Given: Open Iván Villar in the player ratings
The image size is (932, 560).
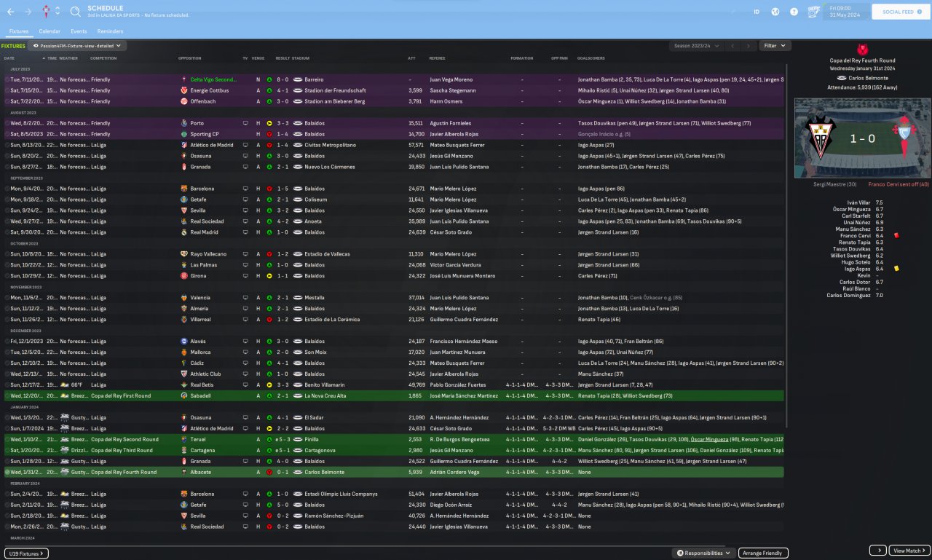Looking at the screenshot, I should pyautogui.click(x=858, y=202).
